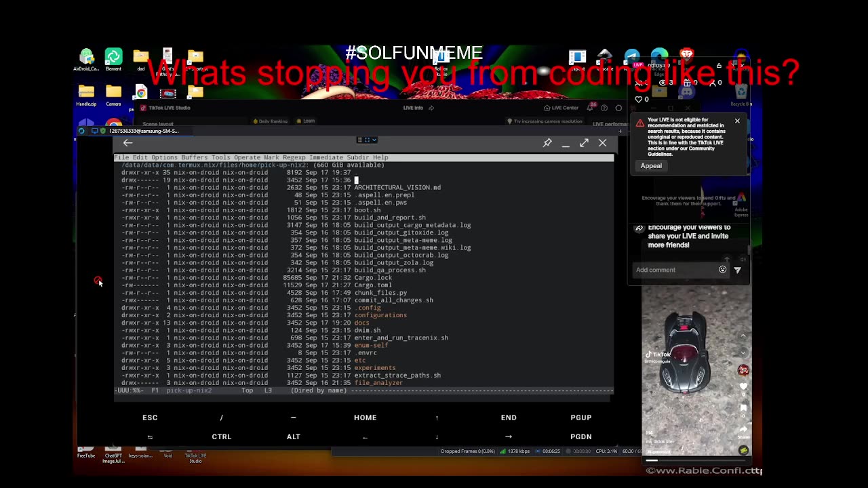Screen dimensions: 868x488
Task: Open the emoji picker in the comment box
Action: point(723,270)
